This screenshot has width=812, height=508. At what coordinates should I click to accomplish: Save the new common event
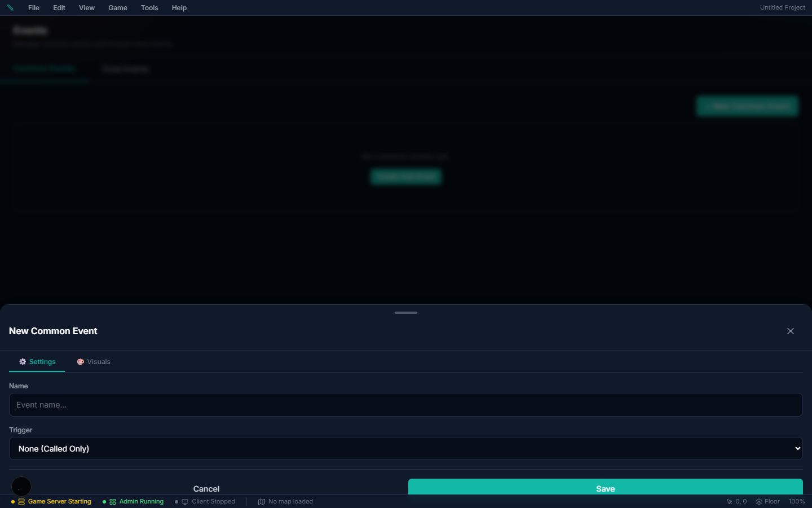pyautogui.click(x=606, y=488)
